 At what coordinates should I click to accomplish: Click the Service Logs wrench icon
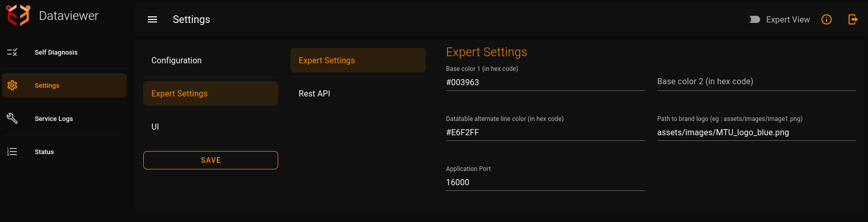coord(12,118)
